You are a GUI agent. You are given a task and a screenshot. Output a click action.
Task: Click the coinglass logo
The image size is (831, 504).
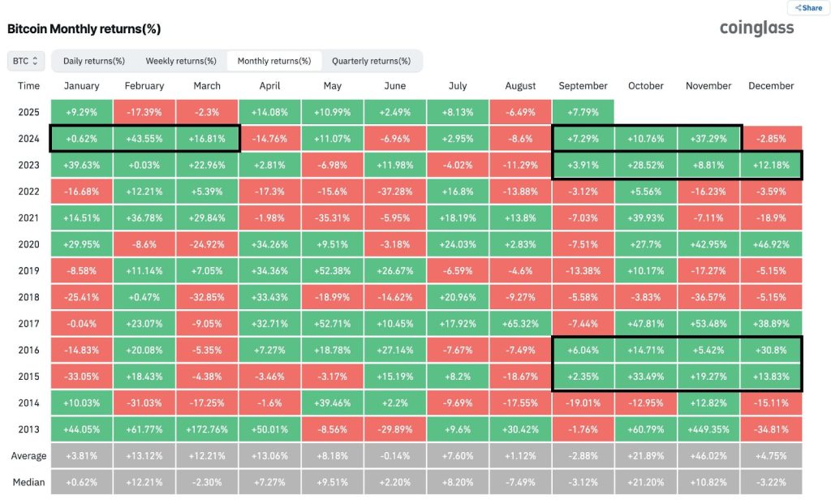[x=756, y=28]
